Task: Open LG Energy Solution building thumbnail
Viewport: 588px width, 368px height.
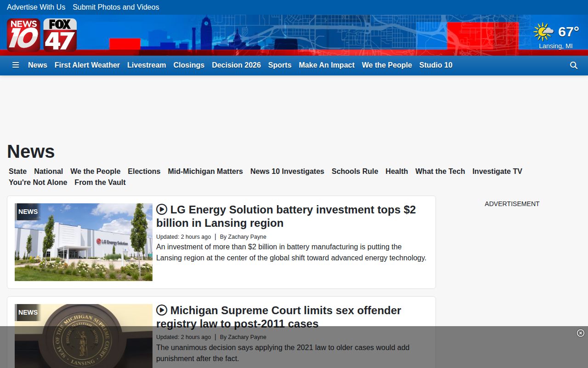Action: [x=84, y=242]
